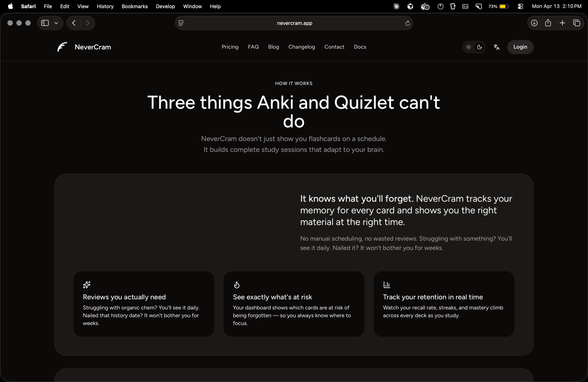Show tab overview icon

click(x=577, y=23)
